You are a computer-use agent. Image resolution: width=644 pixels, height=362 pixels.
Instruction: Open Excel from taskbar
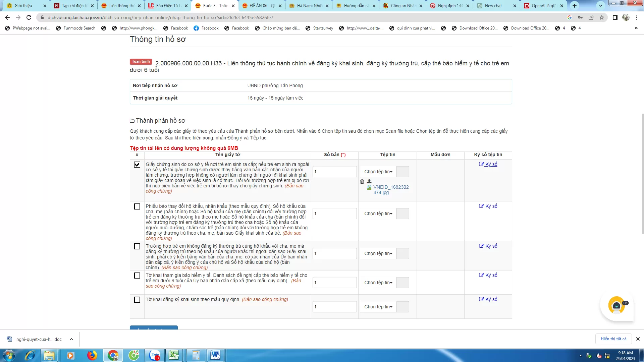(x=174, y=355)
